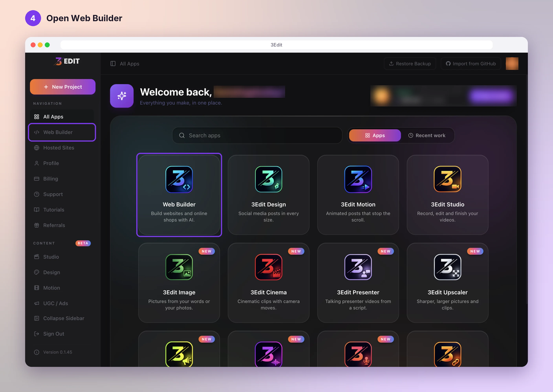The width and height of the screenshot is (553, 392).
Task: Click the orange chain-link app icon
Action: click(448, 354)
